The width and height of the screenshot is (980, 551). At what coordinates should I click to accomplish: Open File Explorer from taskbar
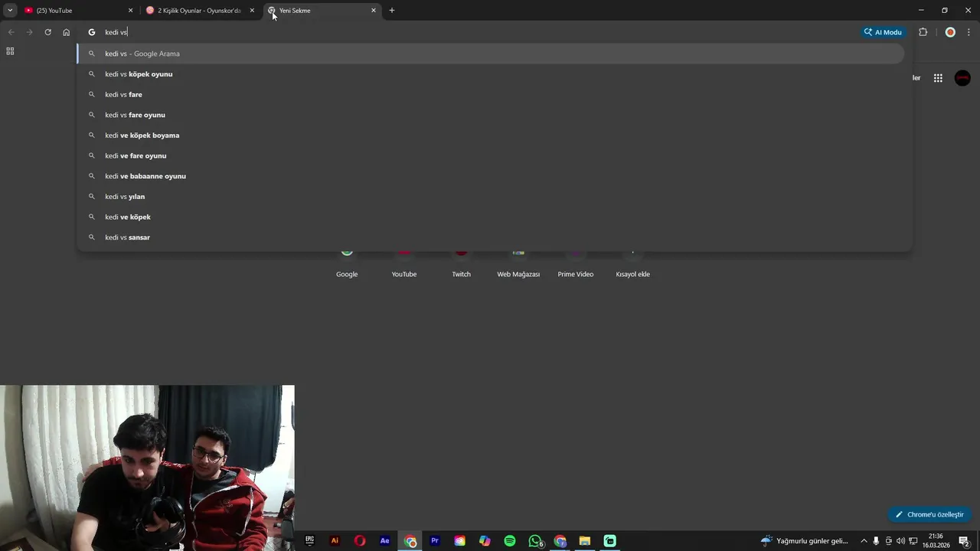[x=585, y=541]
